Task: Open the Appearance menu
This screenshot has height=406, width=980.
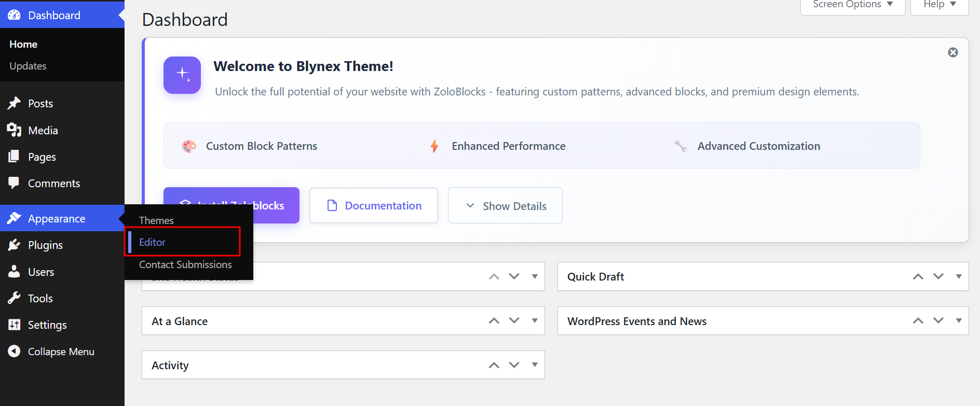Action: click(62, 218)
